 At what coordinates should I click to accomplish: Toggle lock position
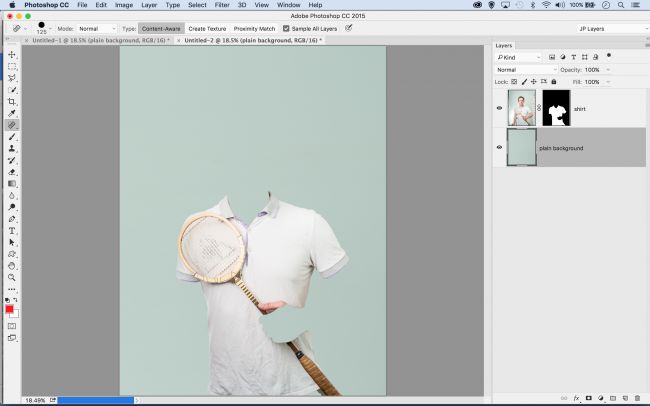click(x=534, y=82)
